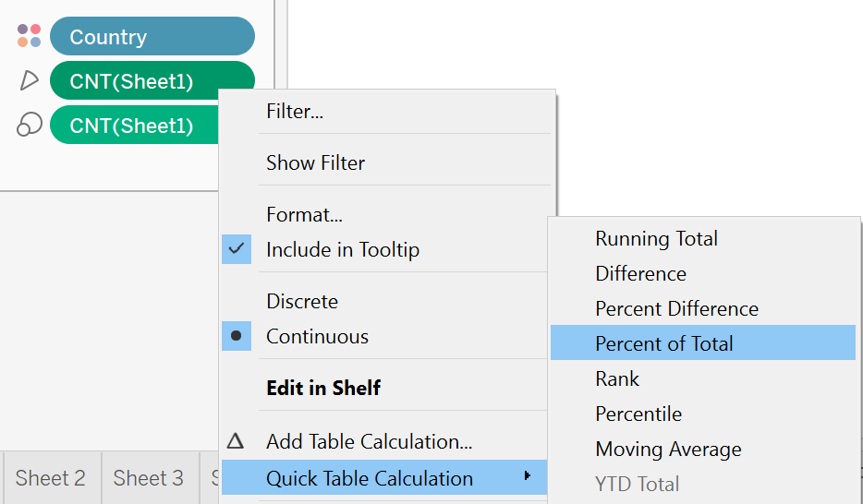Click the Color marks icon beside Country
The width and height of the screenshot is (863, 504).
[x=29, y=36]
